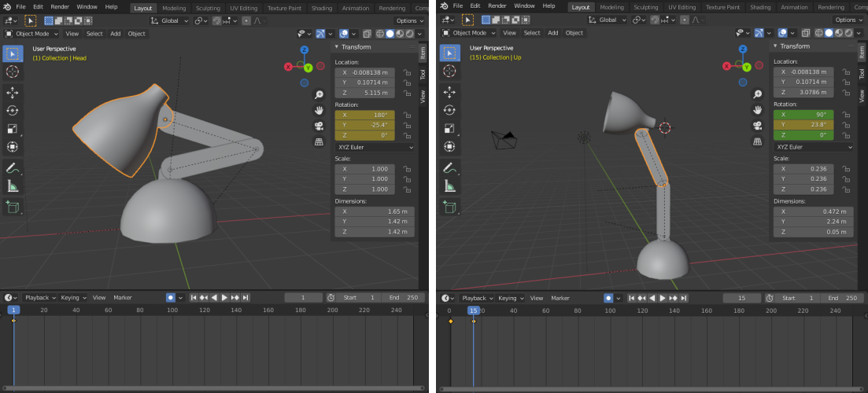
Task: Open XYZ Euler rotation mode in right panel
Action: pyautogui.click(x=813, y=147)
